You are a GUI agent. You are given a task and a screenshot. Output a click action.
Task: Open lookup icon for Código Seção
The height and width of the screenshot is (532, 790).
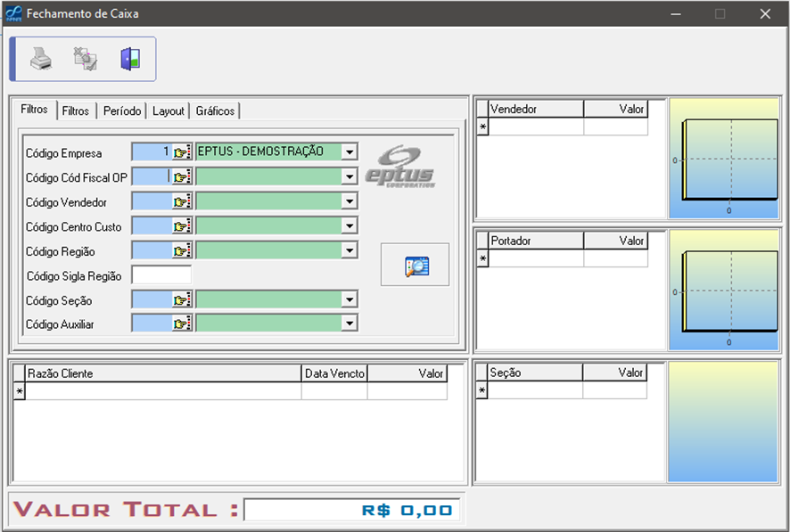183,300
